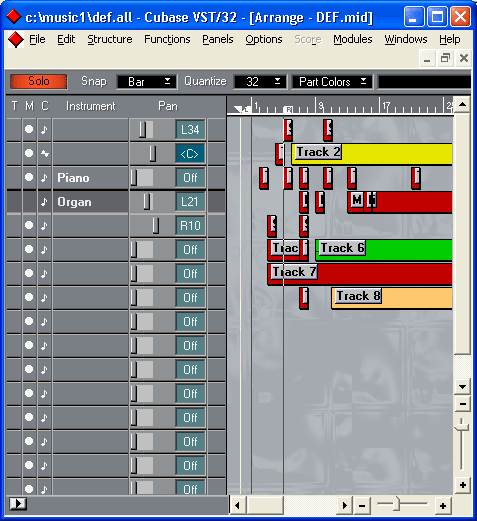
Task: Click the Organ instrument name
Action: coord(74,202)
